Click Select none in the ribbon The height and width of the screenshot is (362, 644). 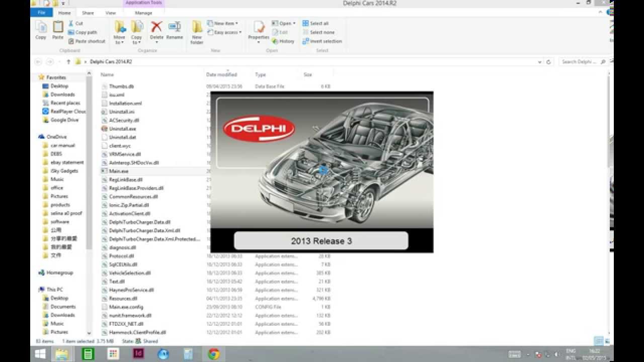point(318,32)
